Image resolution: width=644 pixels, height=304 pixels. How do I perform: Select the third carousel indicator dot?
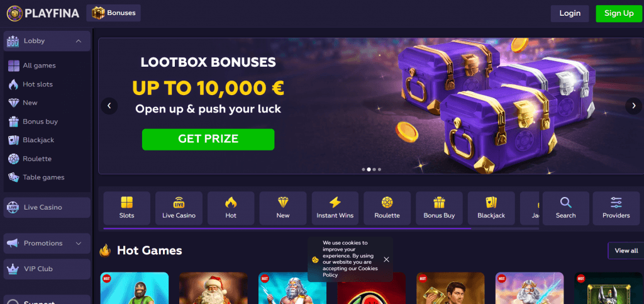point(374,169)
